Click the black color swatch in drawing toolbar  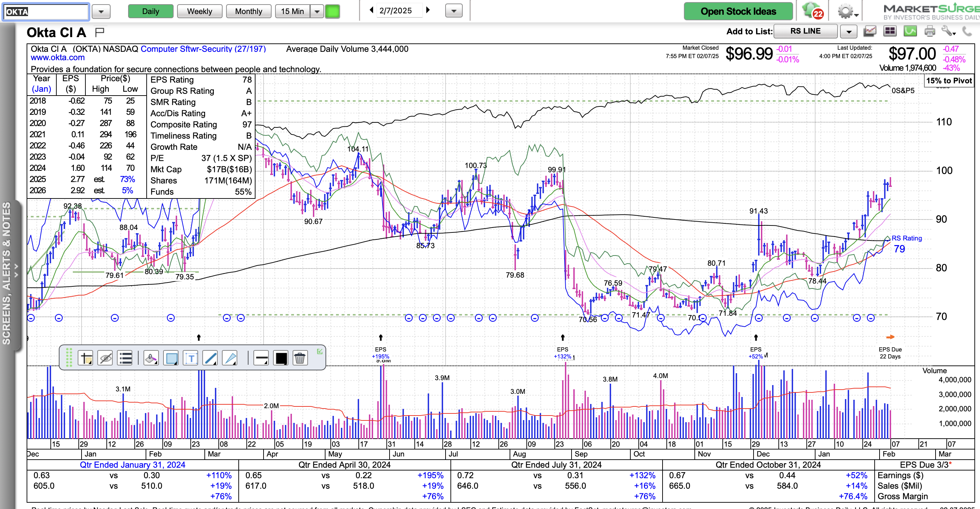point(281,358)
